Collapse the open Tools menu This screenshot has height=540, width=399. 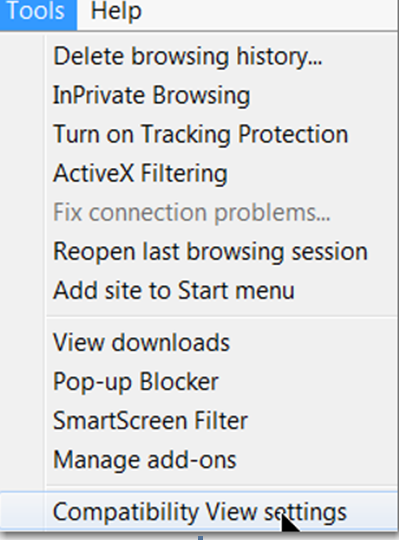tap(38, 12)
